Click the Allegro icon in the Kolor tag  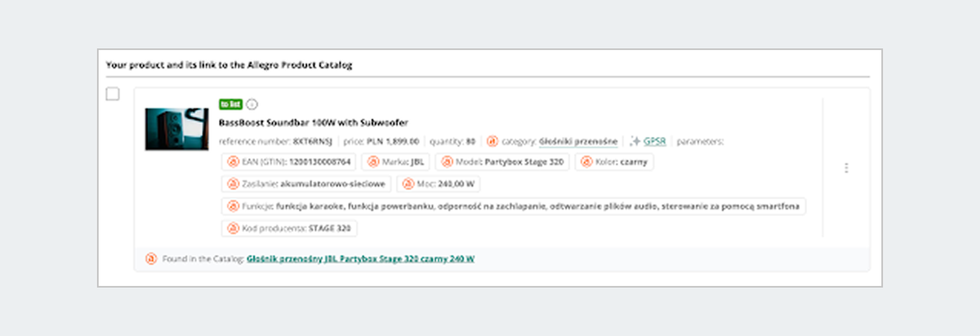tap(586, 161)
